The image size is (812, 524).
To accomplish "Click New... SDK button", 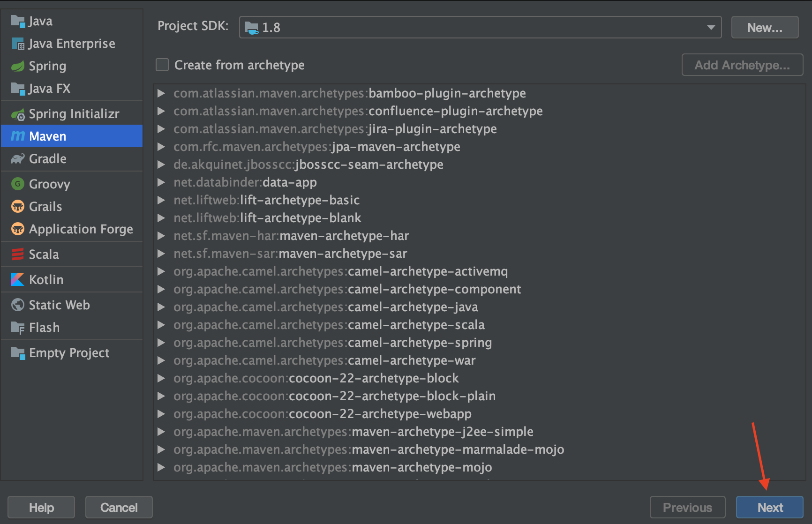I will (765, 27).
